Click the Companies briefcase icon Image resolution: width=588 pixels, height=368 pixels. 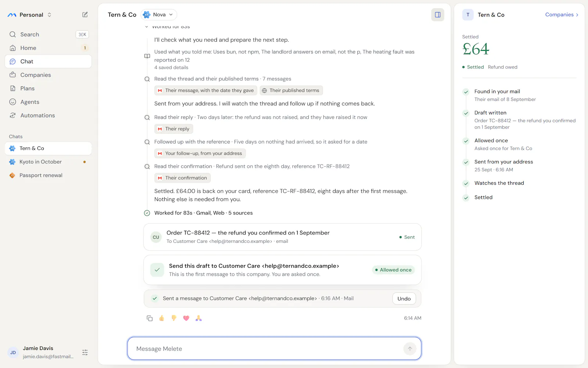pyautogui.click(x=12, y=75)
